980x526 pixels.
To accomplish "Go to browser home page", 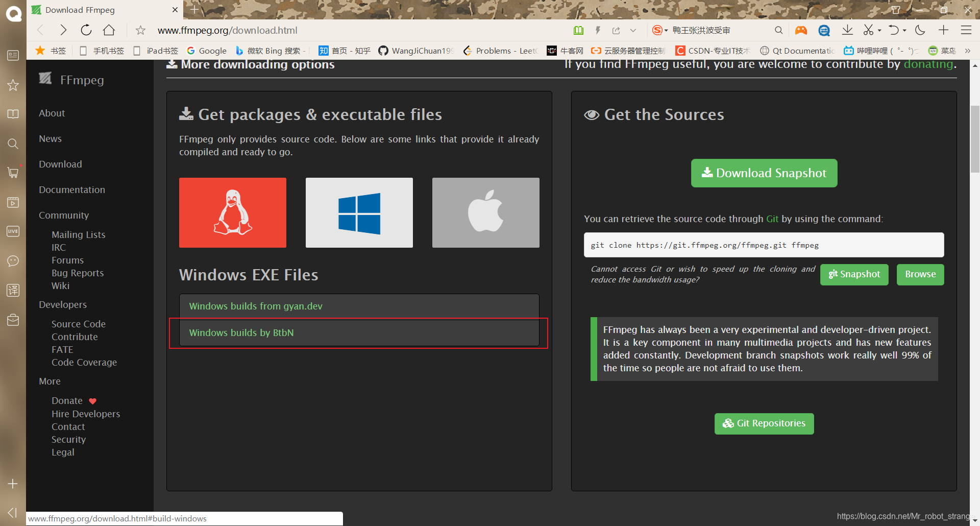I will pyautogui.click(x=109, y=30).
